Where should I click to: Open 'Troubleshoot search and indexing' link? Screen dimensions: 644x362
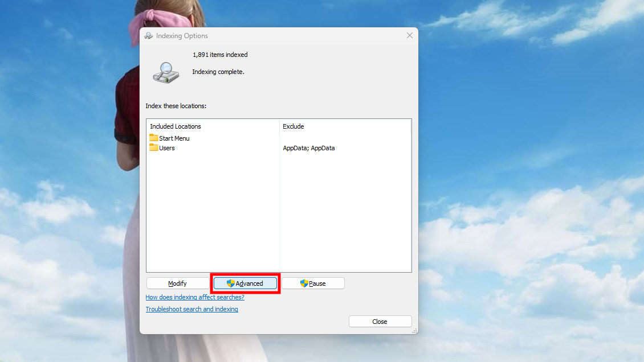click(x=192, y=309)
